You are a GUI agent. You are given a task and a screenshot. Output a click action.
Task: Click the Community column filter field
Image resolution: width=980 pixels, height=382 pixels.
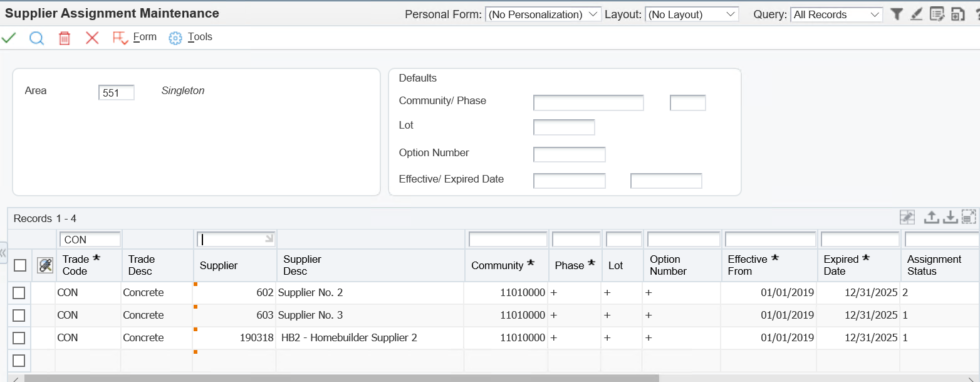click(x=508, y=240)
